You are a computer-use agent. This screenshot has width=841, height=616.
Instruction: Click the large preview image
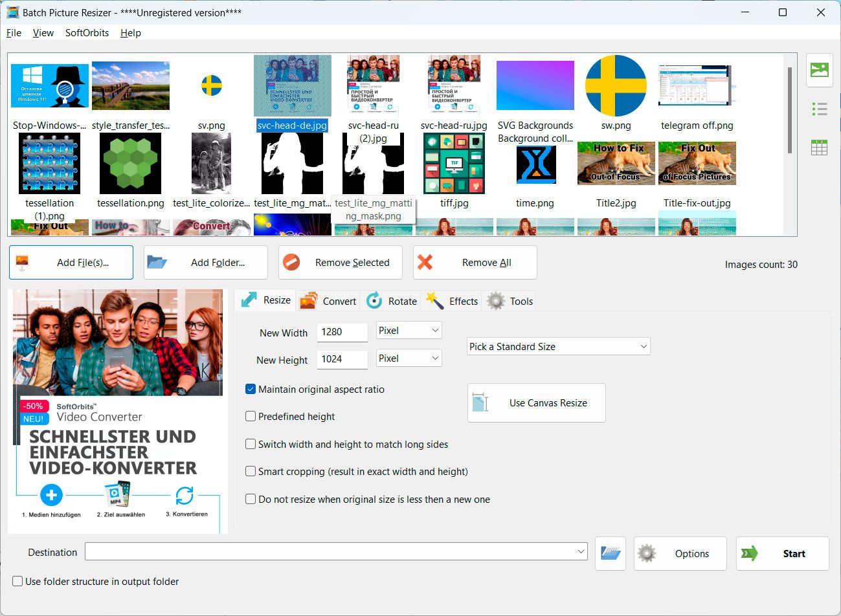[x=118, y=411]
